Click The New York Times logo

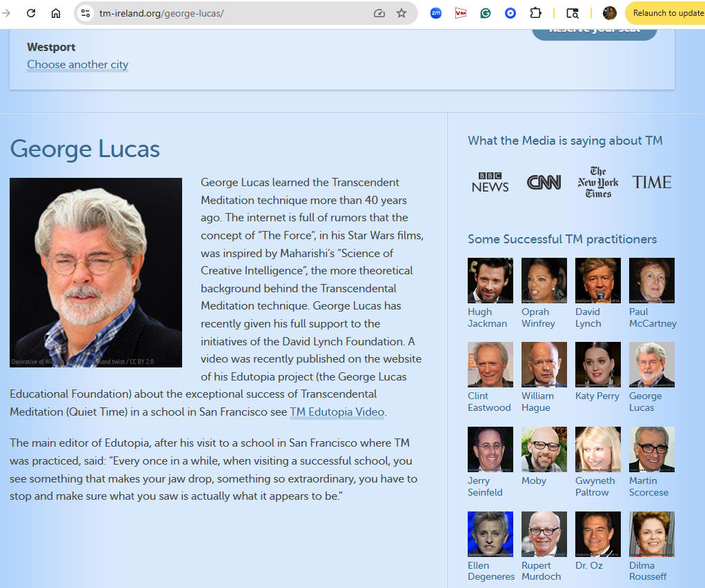598,182
